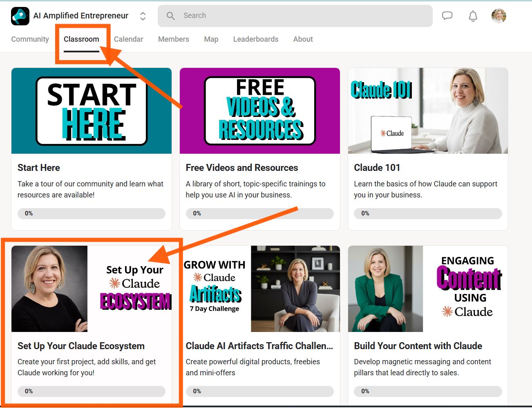Click "Develop magnetic messaging and content" description
Image resolution: width=532 pixels, height=408 pixels.
click(422, 367)
